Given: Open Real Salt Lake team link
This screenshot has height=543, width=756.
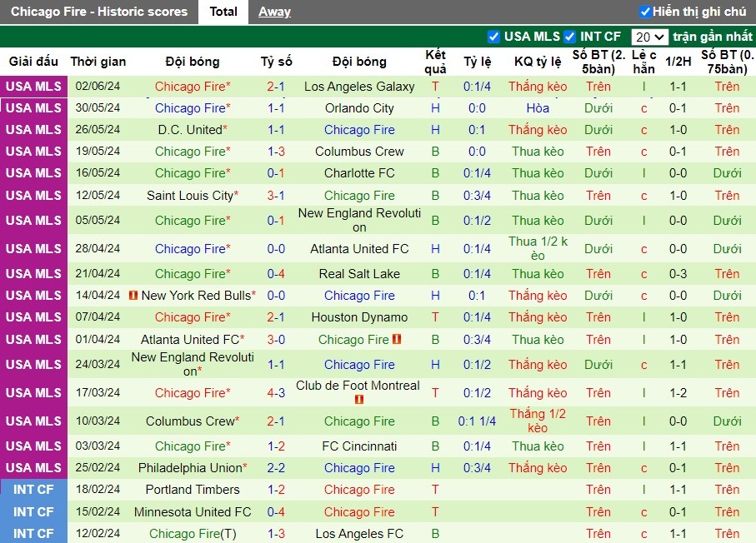Looking at the screenshot, I should coord(359,274).
